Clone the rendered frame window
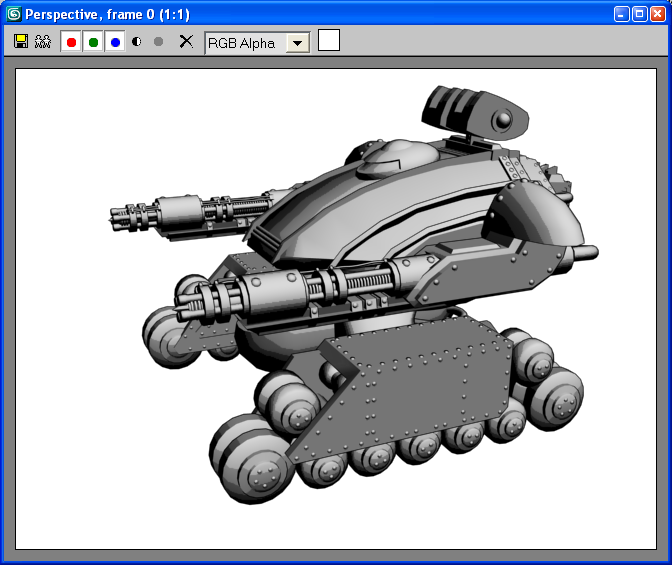This screenshot has width=672, height=565. point(43,42)
